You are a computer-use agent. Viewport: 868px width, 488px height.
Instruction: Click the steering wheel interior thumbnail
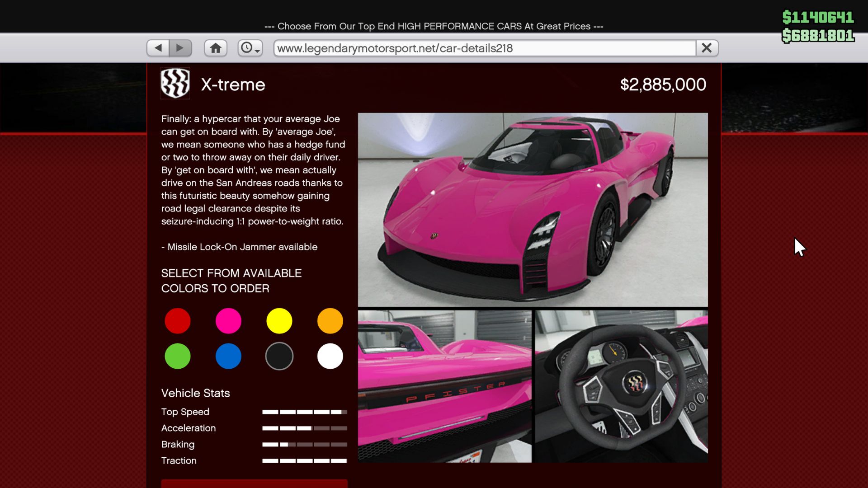click(x=621, y=386)
